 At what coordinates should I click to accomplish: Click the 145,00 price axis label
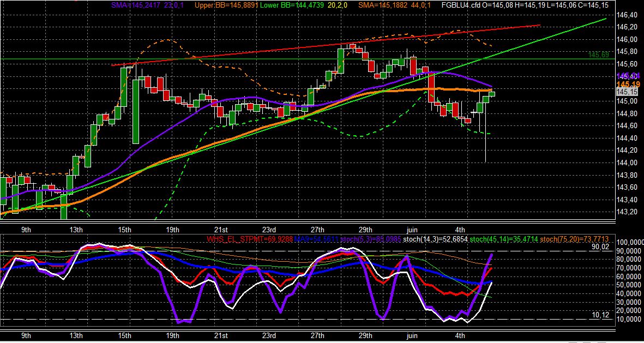[627, 101]
